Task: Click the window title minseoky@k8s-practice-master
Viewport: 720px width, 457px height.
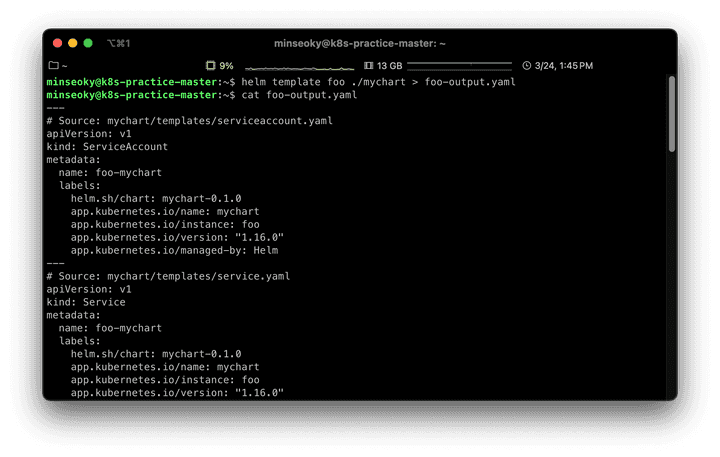Action: tap(360, 44)
